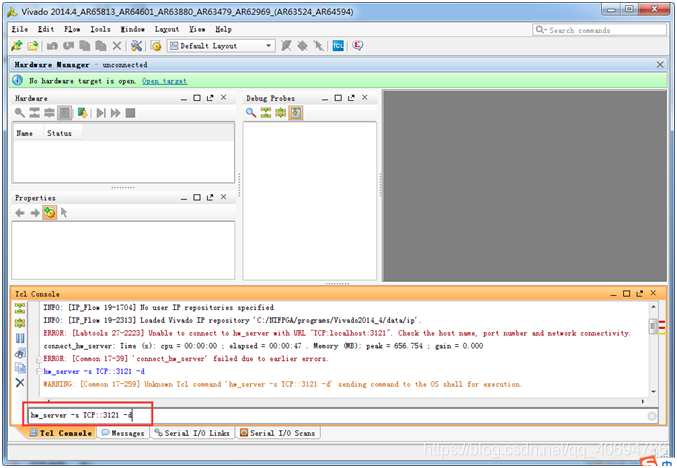Click the Debug Probes search magnifier
The image size is (677, 468).
[250, 113]
